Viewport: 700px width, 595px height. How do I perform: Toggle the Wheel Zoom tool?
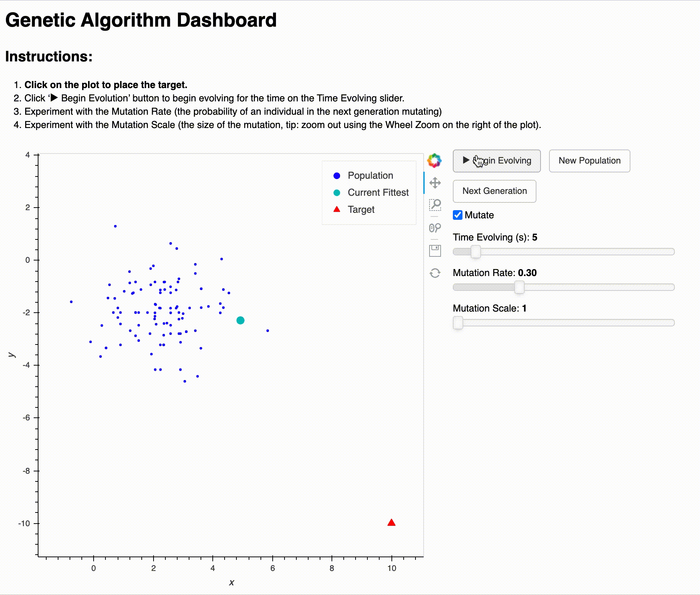[x=435, y=228]
